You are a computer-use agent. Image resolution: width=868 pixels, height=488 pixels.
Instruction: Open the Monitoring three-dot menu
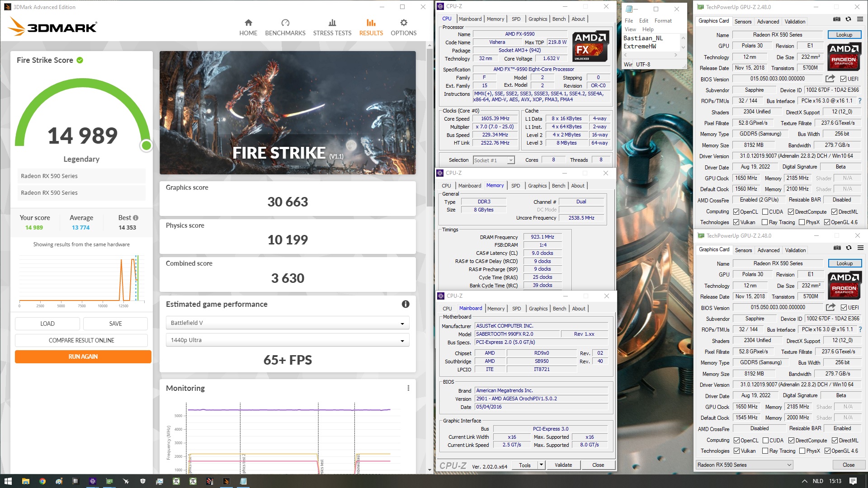tap(408, 388)
